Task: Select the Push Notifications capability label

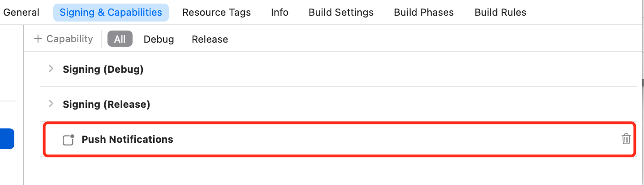Action: coord(127,139)
